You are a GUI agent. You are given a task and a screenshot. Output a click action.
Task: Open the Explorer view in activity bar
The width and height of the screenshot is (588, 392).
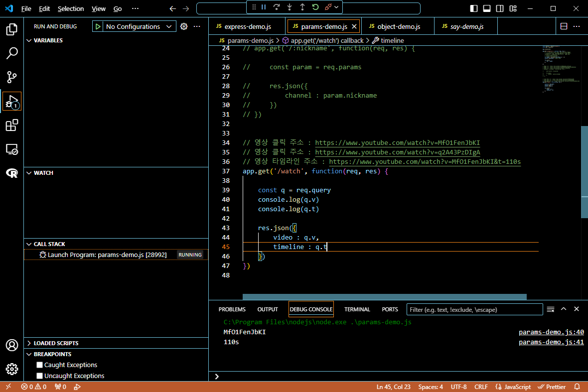click(x=11, y=29)
